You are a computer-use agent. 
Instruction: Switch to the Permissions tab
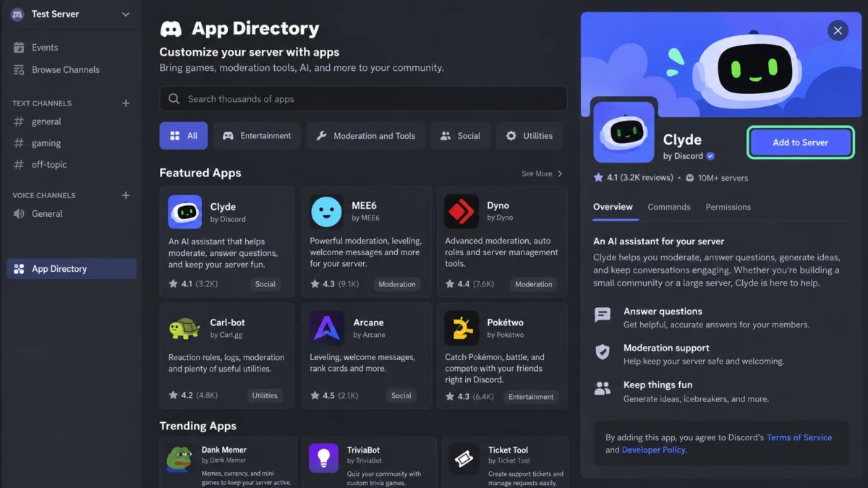[x=728, y=207]
